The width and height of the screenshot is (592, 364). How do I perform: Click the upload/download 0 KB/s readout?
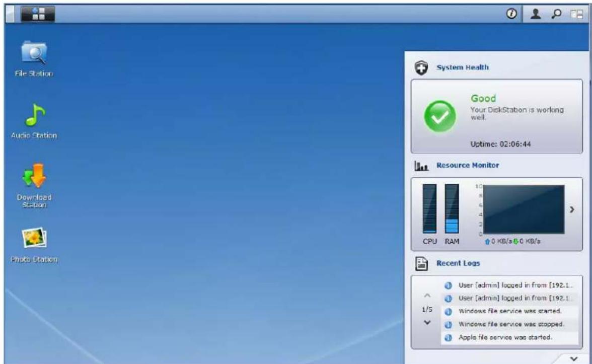[512, 241]
